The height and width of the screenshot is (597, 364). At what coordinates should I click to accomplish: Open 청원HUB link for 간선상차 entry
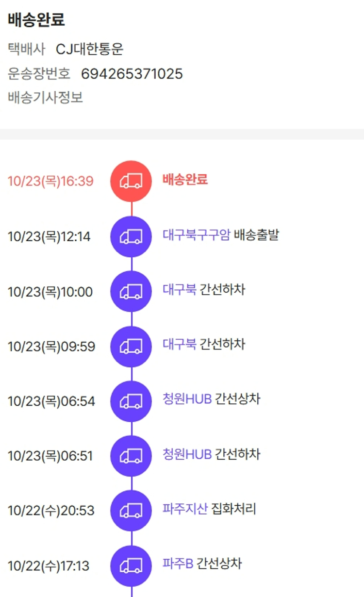pos(187,399)
